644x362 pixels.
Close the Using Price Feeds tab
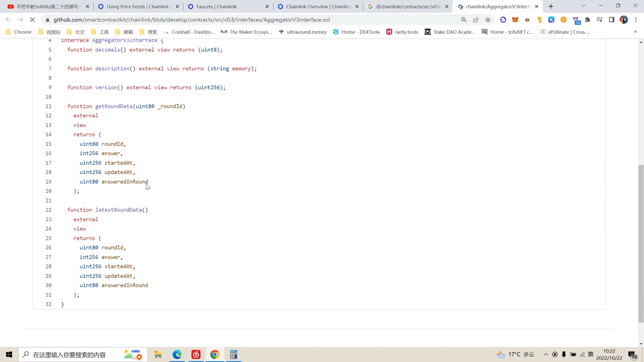177,6
